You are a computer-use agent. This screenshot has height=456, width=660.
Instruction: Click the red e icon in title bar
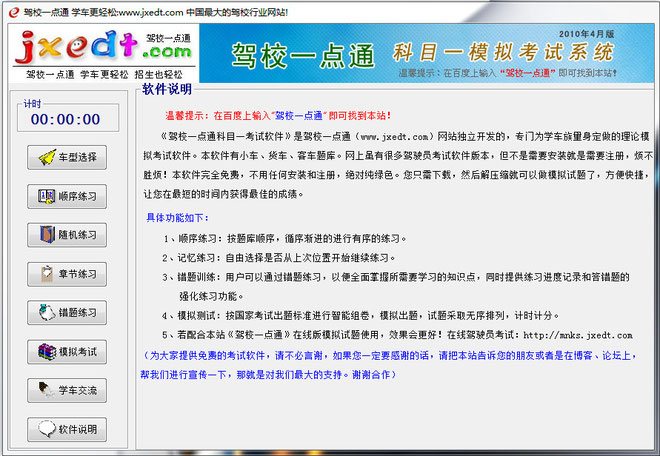point(14,12)
